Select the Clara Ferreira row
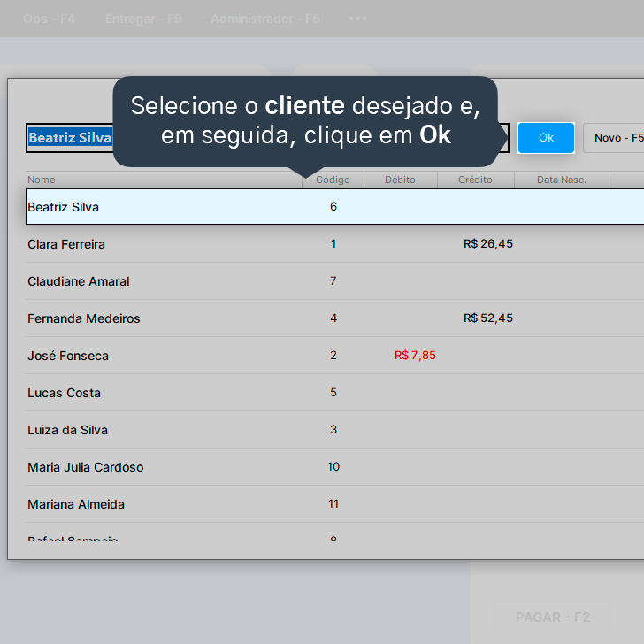This screenshot has width=644, height=644. coord(334,244)
